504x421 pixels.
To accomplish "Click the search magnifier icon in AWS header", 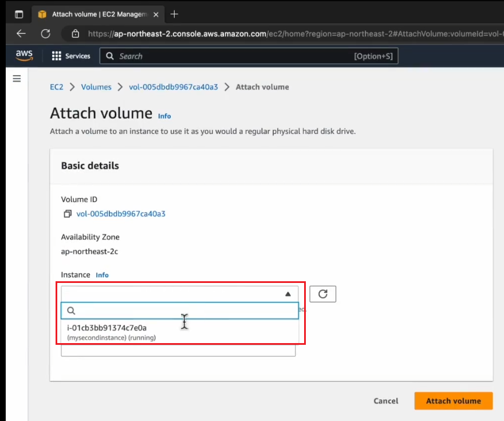I will coord(109,56).
